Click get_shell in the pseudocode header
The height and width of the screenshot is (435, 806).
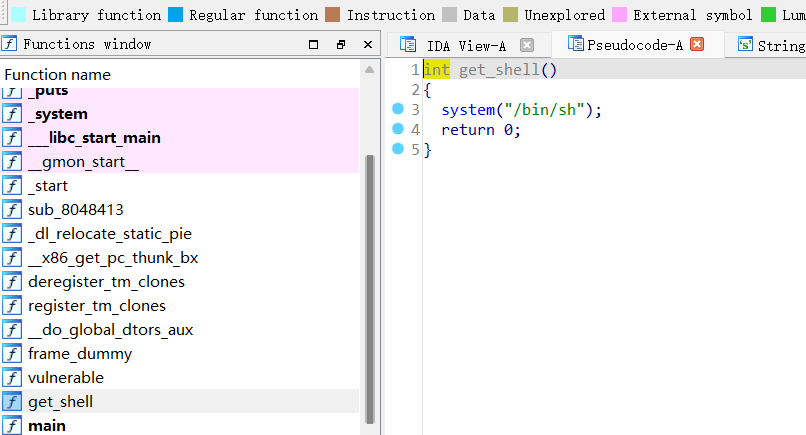pyautogui.click(x=499, y=70)
